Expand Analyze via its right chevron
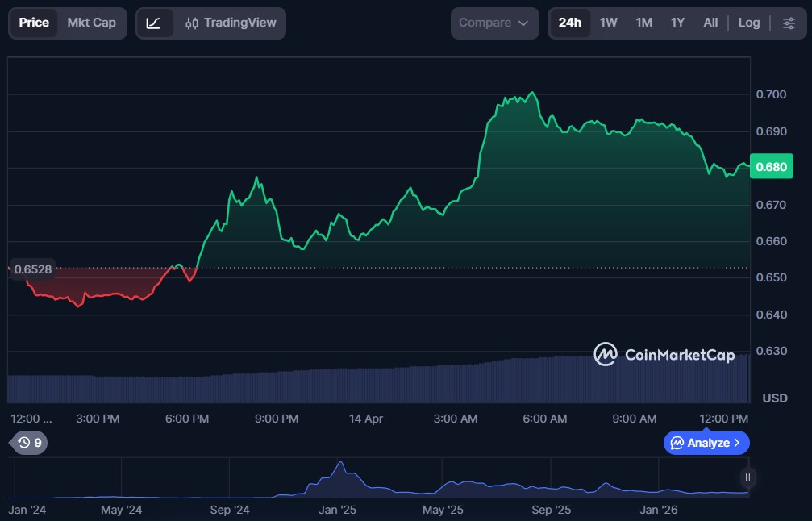Viewport: 812px width, 521px height. (737, 443)
